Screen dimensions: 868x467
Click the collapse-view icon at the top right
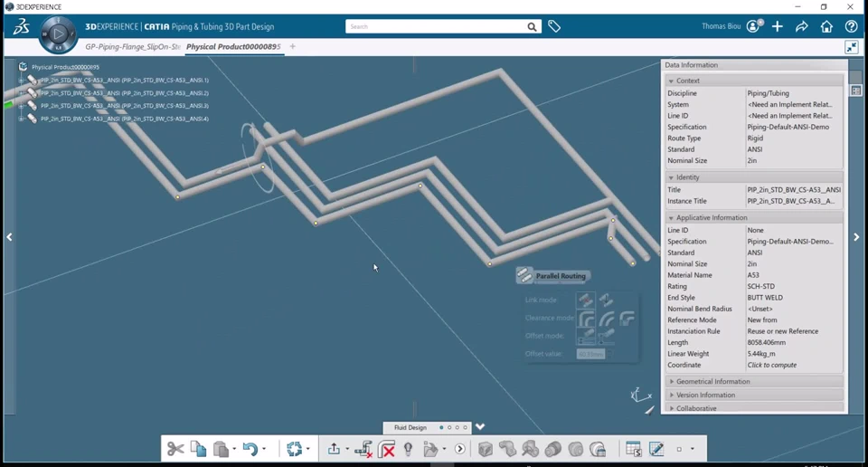pyautogui.click(x=852, y=47)
